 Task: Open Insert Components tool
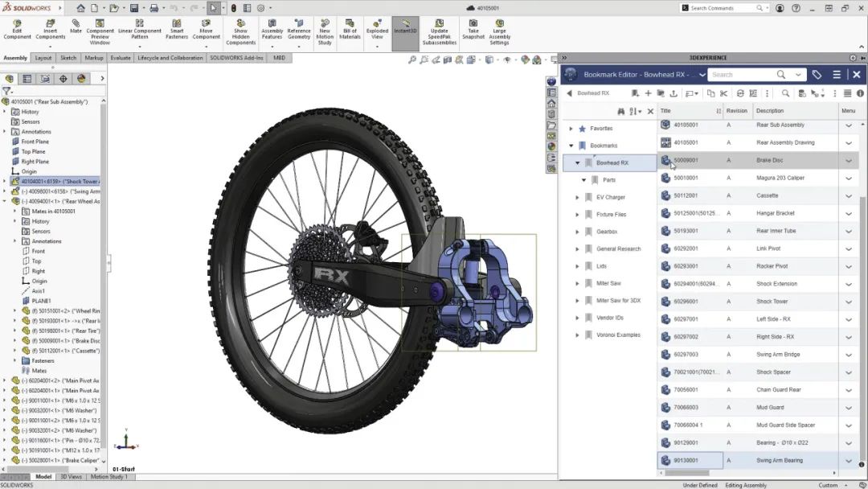[x=51, y=30]
